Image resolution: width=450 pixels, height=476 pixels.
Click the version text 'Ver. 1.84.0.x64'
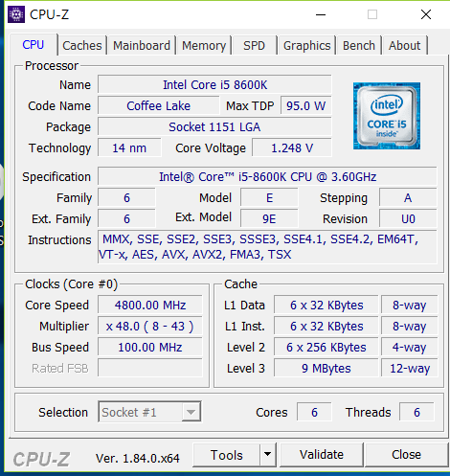138,459
